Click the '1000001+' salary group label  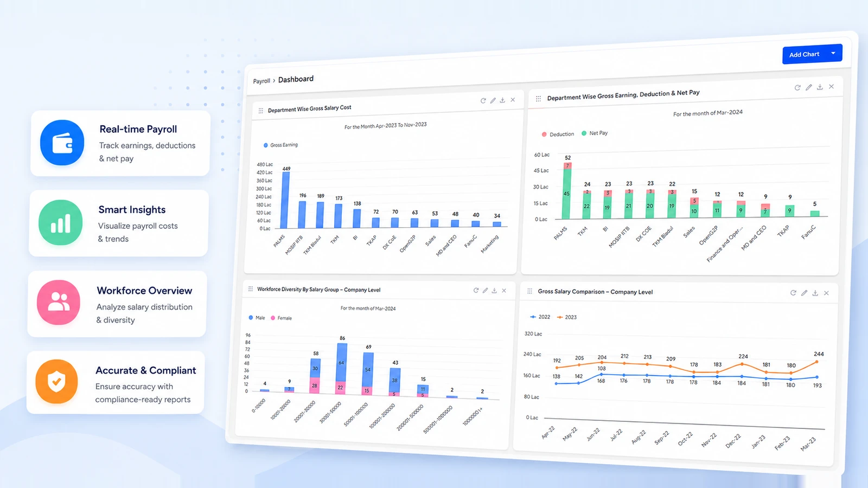click(x=472, y=416)
